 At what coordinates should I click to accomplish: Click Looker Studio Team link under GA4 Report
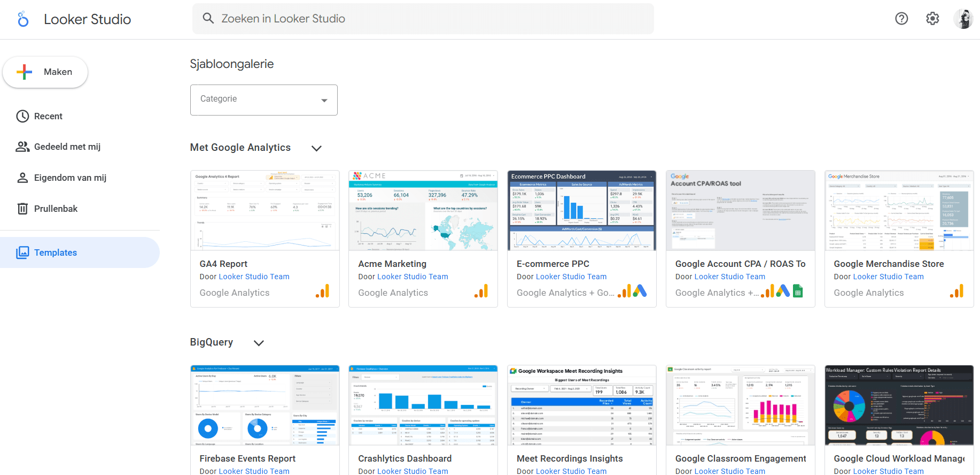(254, 277)
